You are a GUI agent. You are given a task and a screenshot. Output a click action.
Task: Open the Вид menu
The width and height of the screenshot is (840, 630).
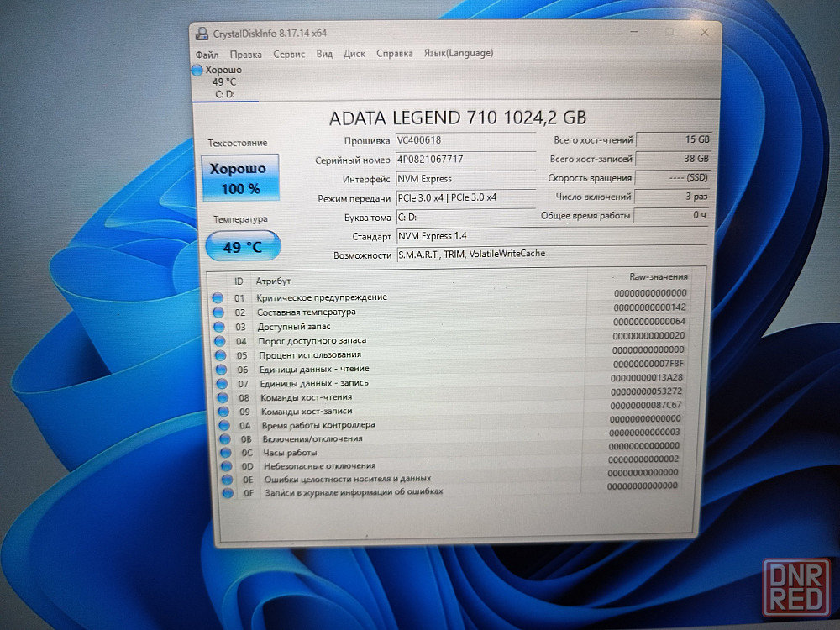click(x=324, y=54)
